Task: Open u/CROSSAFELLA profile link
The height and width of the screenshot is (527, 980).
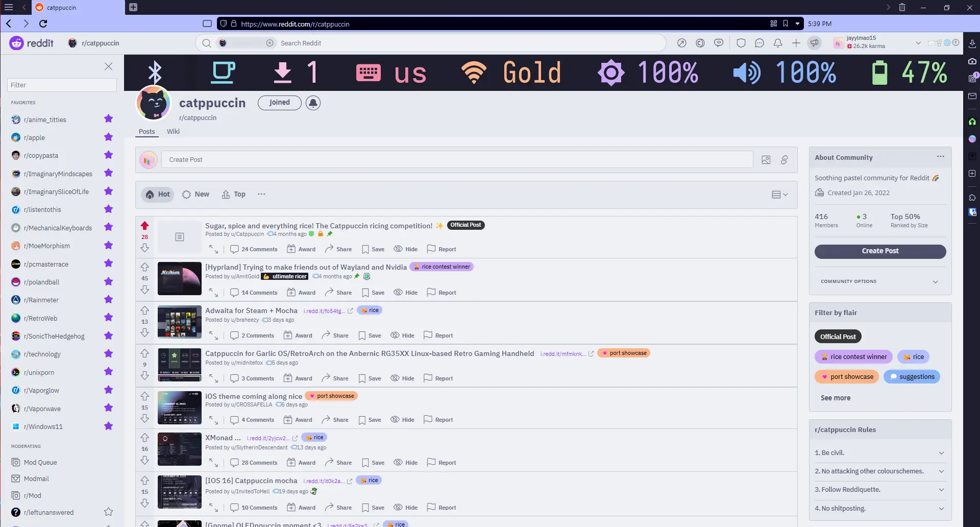Action: [252, 404]
